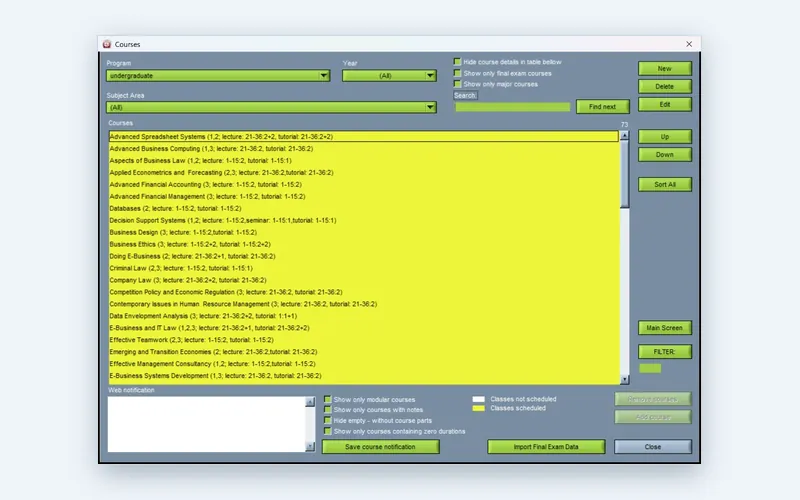The image size is (800, 500).
Task: Click the courses list scrollbar thumb
Action: [624, 173]
